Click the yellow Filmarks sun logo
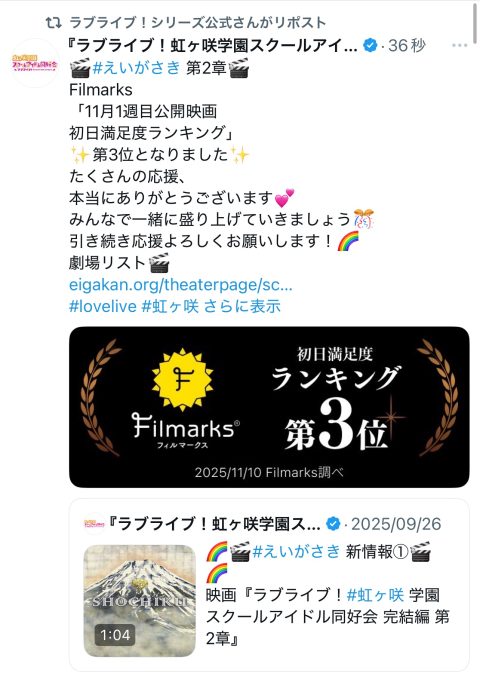The height and width of the screenshot is (679, 480). coord(182,380)
